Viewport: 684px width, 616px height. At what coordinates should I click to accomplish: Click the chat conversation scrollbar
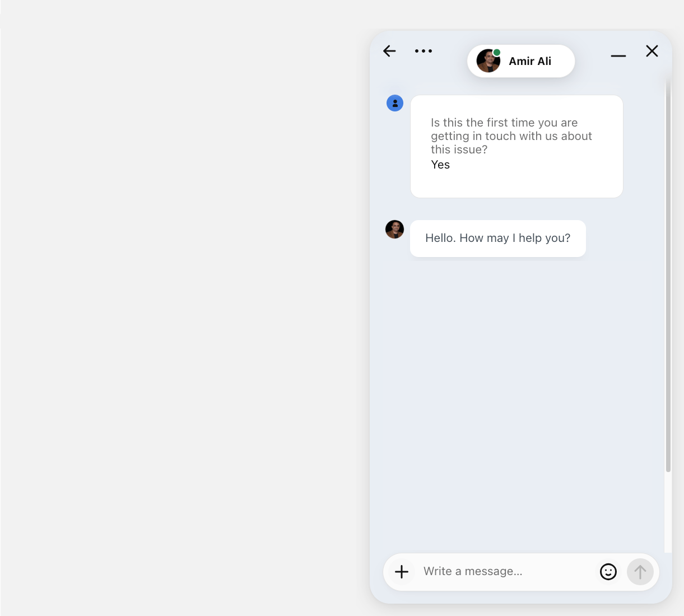(668, 280)
